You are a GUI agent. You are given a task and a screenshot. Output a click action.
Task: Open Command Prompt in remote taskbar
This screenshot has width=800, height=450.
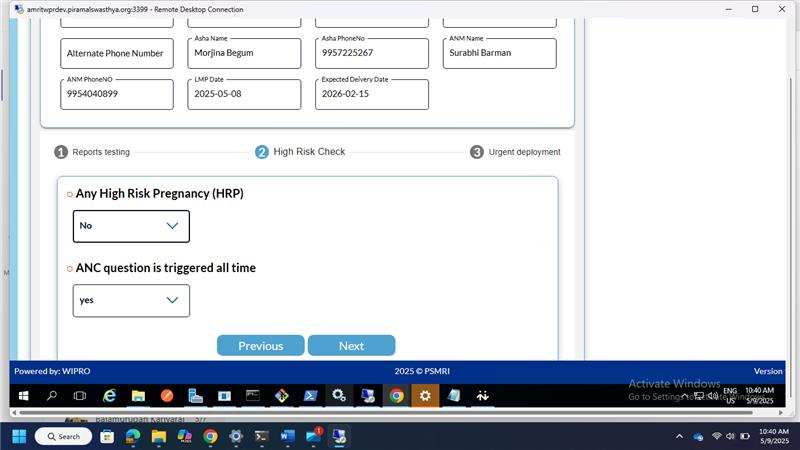click(253, 396)
